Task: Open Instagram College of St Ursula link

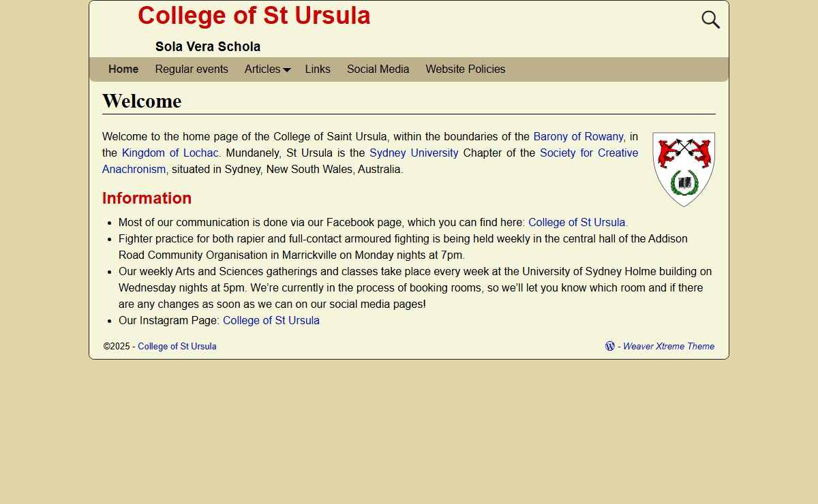Action: 271,320
